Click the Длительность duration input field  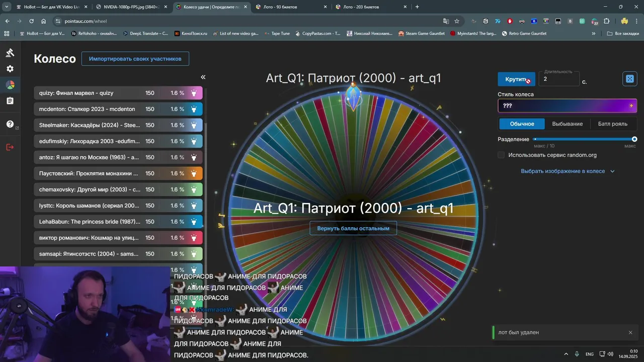click(559, 79)
